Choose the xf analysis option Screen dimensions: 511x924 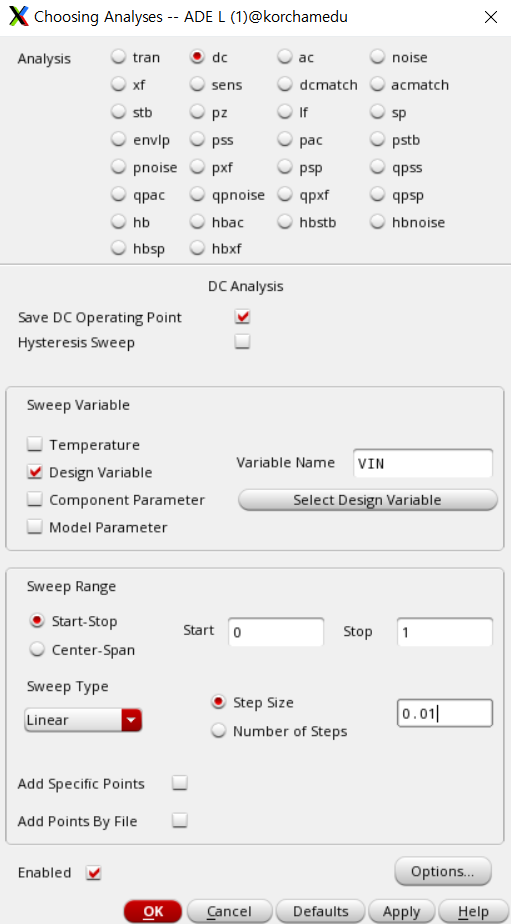tap(119, 84)
